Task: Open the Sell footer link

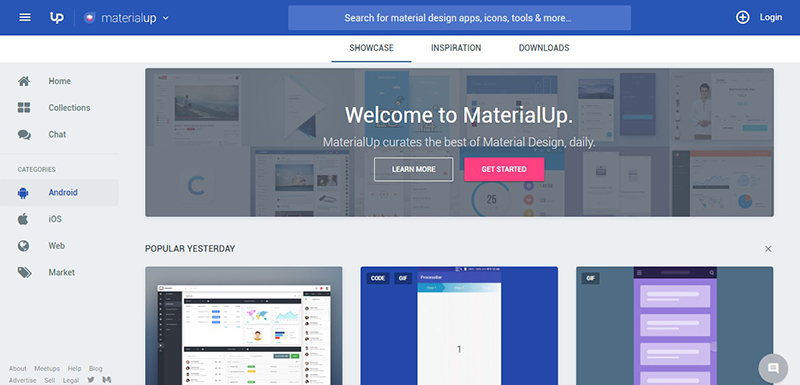Action: [49, 380]
